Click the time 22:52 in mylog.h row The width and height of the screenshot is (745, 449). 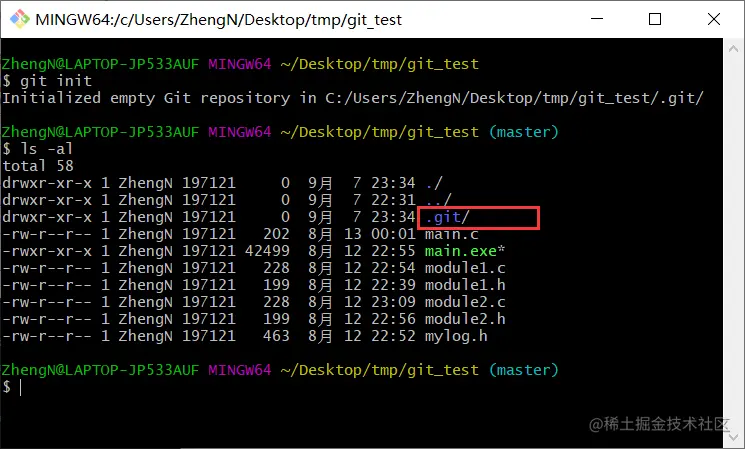[x=393, y=336]
